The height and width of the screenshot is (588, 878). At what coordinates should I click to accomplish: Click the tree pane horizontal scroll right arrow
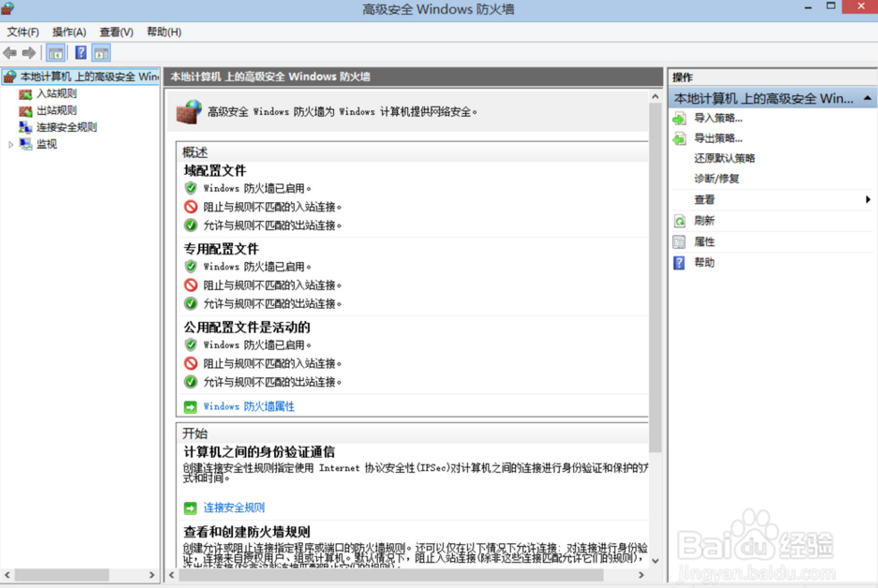[152, 575]
